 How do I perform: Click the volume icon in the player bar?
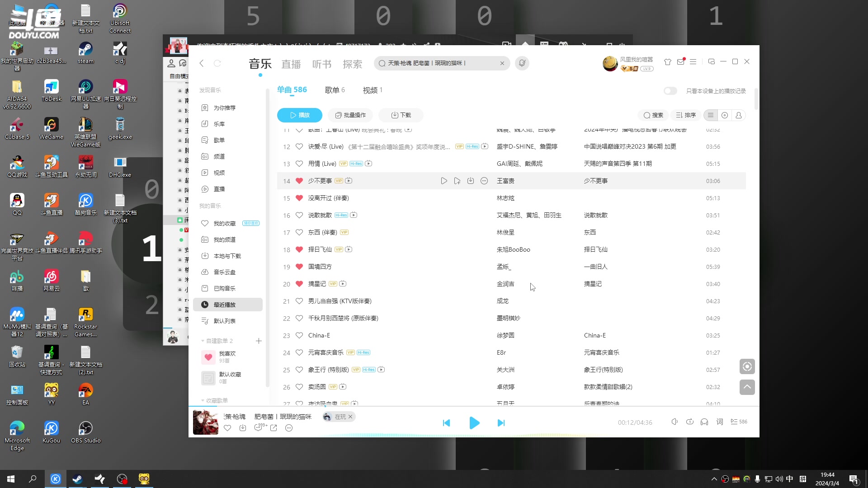(675, 422)
